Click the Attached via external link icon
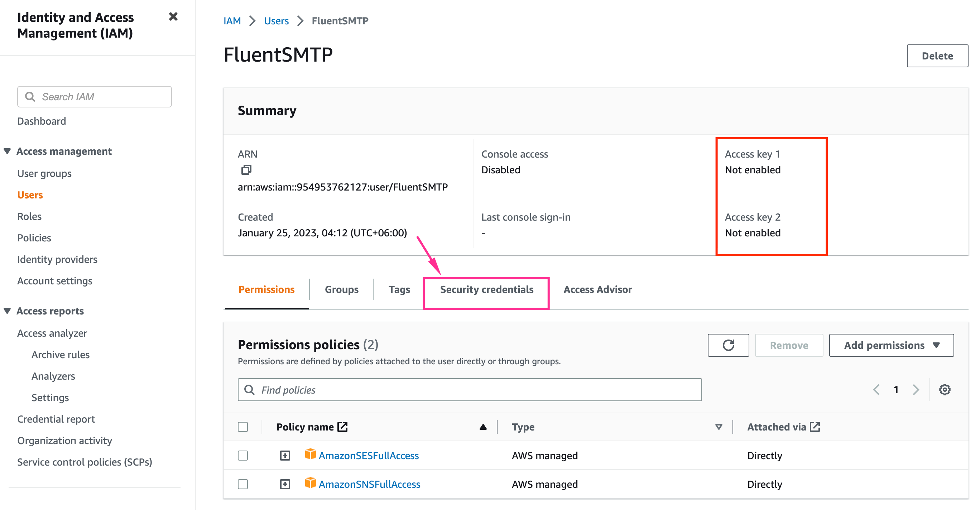This screenshot has height=510, width=980. pyautogui.click(x=815, y=427)
